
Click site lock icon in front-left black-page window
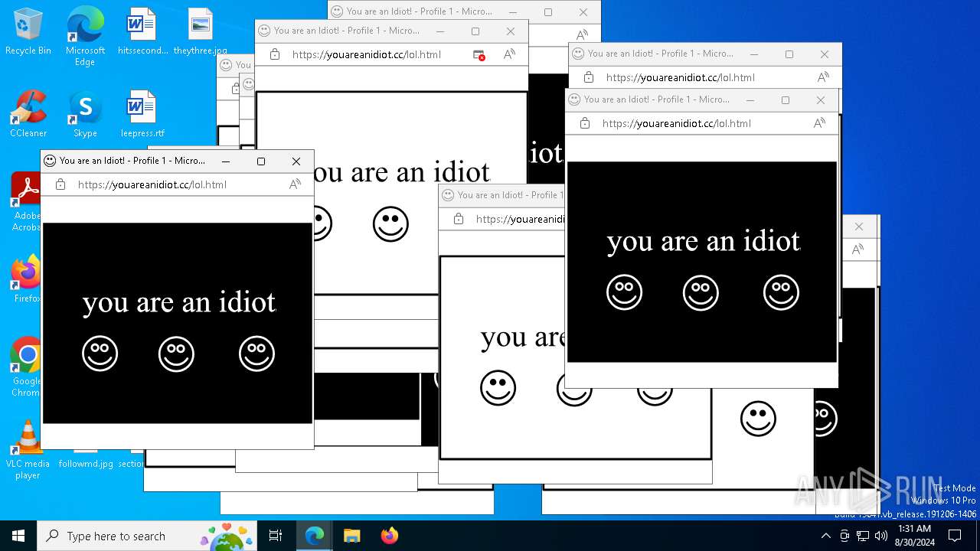[x=60, y=184]
